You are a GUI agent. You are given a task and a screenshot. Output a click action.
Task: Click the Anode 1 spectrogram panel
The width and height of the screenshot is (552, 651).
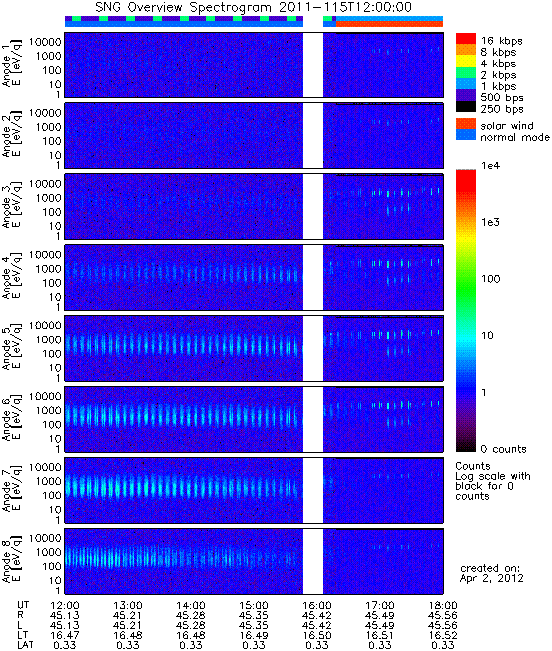point(254,65)
